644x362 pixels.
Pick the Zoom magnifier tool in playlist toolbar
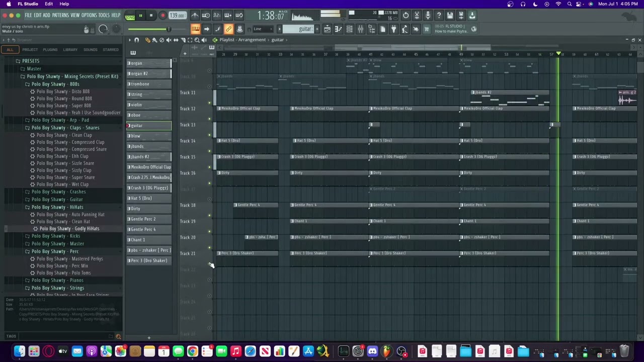(197, 40)
